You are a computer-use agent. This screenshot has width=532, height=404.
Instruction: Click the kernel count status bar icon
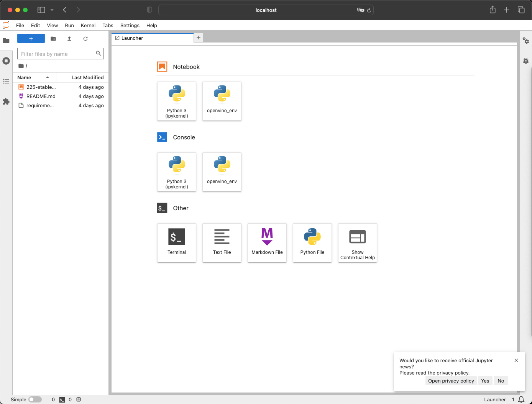click(x=79, y=399)
